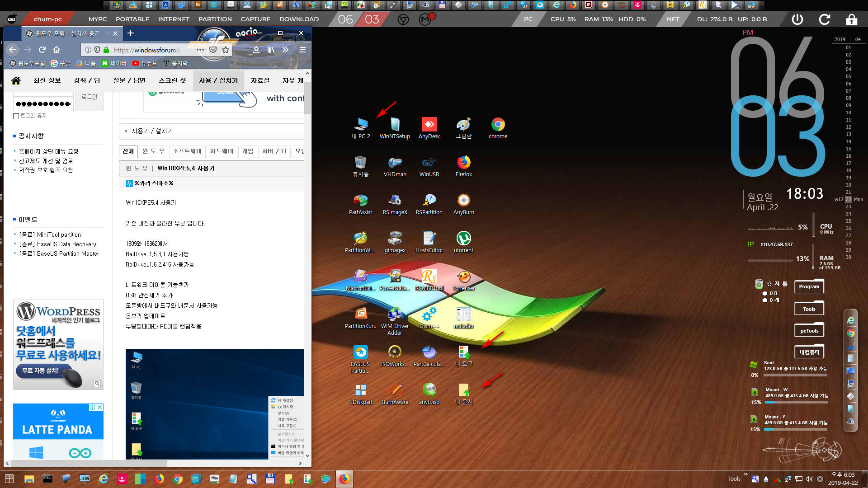Open Firefox desktop shortcut
The width and height of the screenshot is (868, 488).
(463, 166)
